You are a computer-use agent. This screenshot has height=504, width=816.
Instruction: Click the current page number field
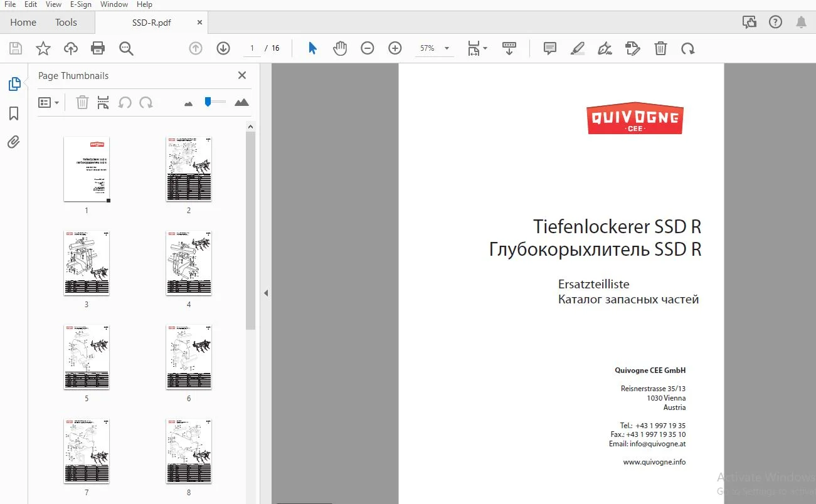pos(252,48)
